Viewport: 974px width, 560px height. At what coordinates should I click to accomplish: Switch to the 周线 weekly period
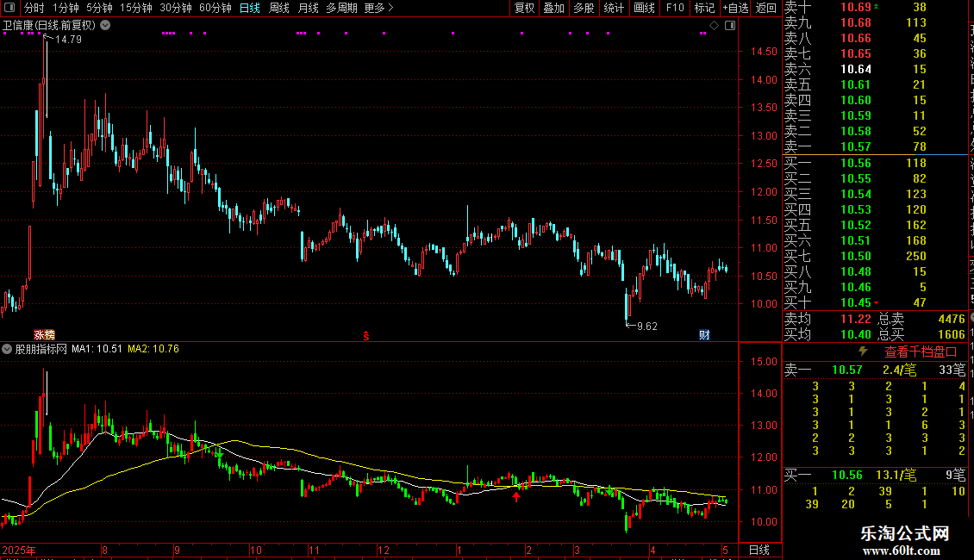(279, 8)
